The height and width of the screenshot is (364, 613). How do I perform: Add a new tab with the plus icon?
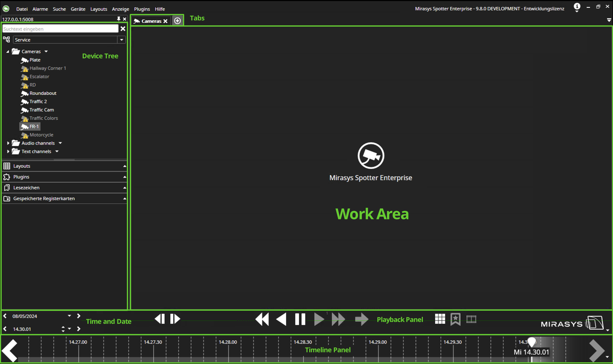point(177,21)
